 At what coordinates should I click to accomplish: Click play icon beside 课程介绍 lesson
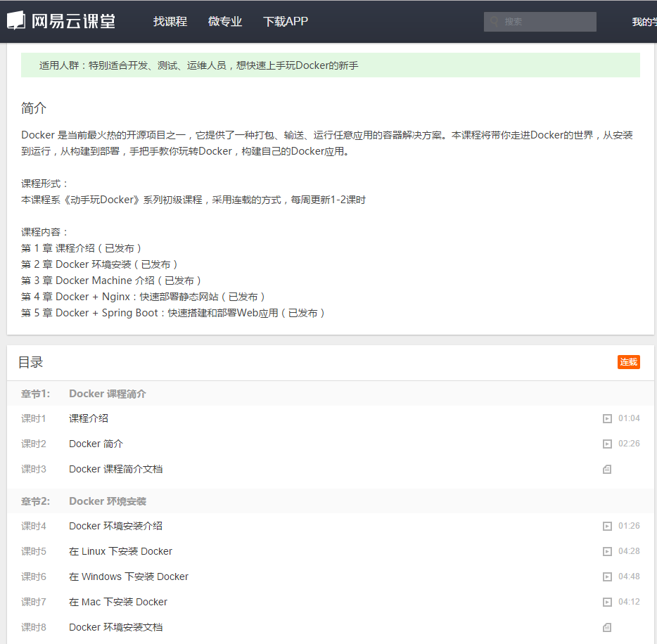coord(606,418)
